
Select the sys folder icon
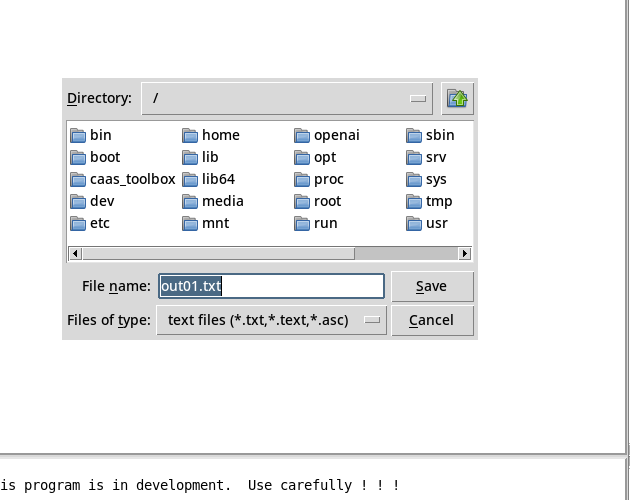[x=414, y=180]
